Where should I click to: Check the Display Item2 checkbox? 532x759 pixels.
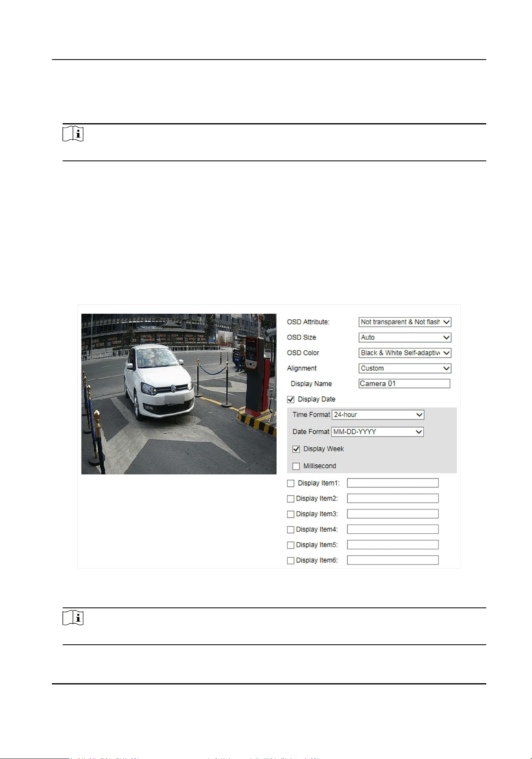click(291, 498)
